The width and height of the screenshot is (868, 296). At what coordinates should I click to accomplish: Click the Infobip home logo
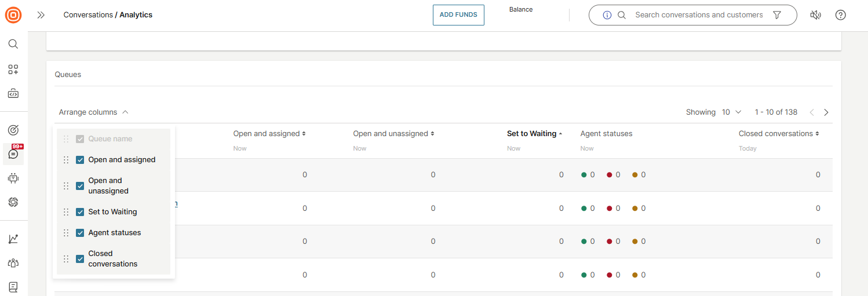pyautogui.click(x=13, y=15)
